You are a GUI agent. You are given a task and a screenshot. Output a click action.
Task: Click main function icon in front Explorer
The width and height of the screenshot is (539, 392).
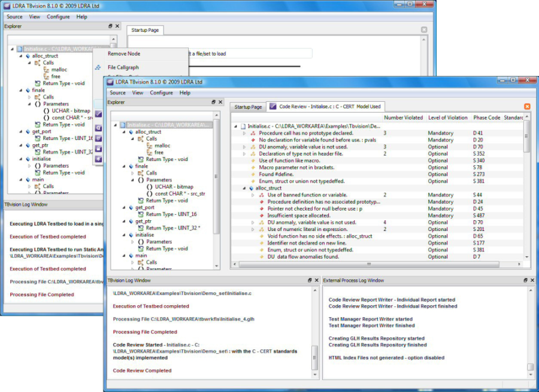coord(131,256)
